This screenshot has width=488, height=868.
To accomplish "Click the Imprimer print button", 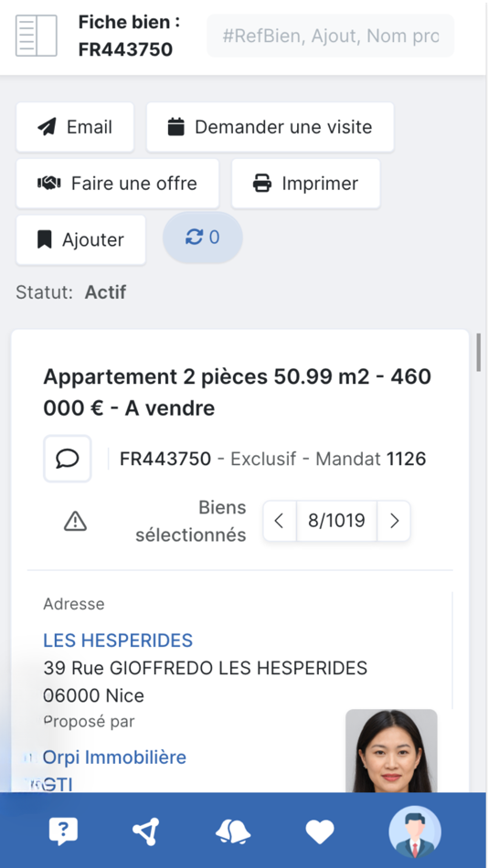I will [x=306, y=184].
